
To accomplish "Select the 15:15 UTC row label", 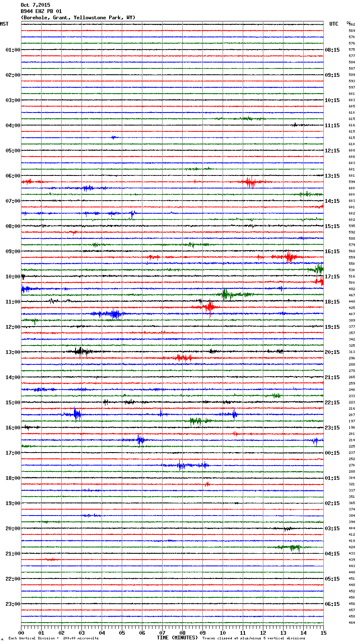I will pos(332,226).
